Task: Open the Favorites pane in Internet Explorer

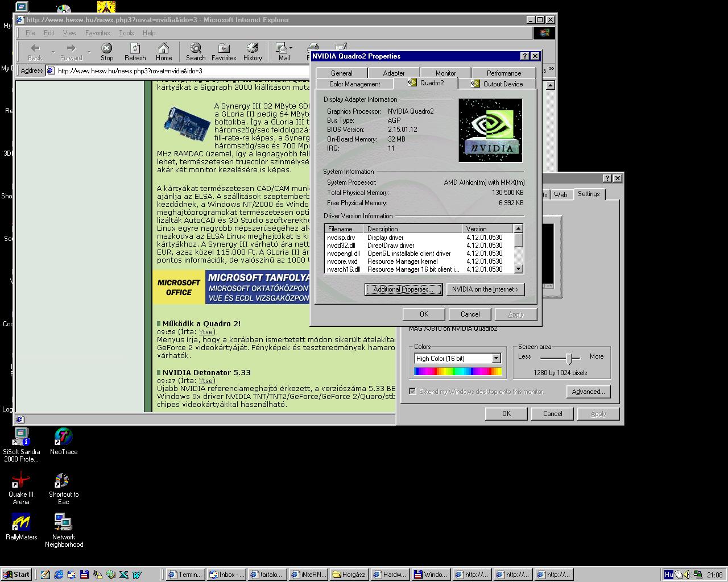Action: tap(224, 51)
